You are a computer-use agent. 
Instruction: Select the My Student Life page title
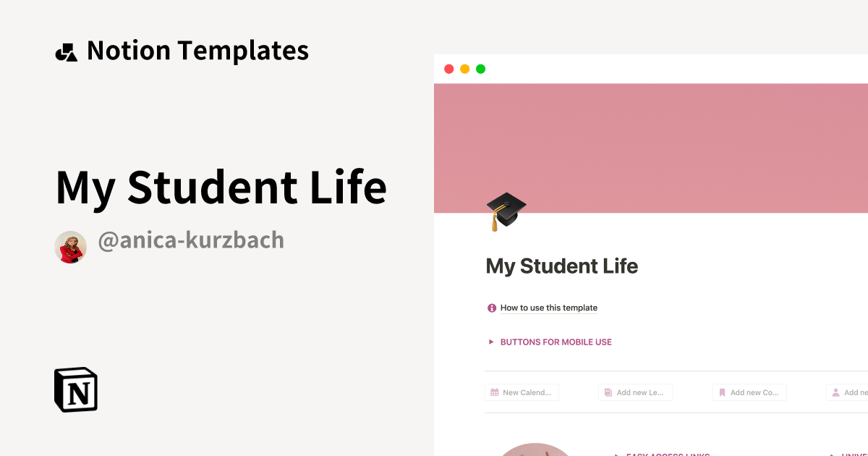562,266
